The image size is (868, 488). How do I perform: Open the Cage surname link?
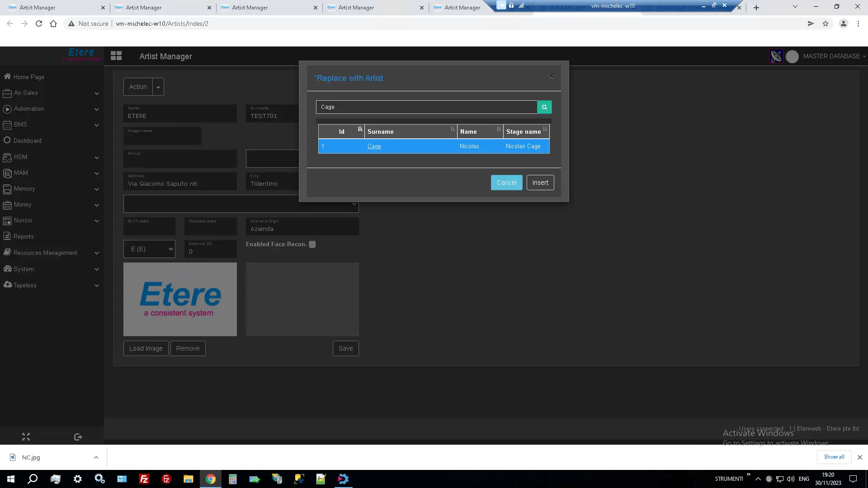click(x=374, y=146)
